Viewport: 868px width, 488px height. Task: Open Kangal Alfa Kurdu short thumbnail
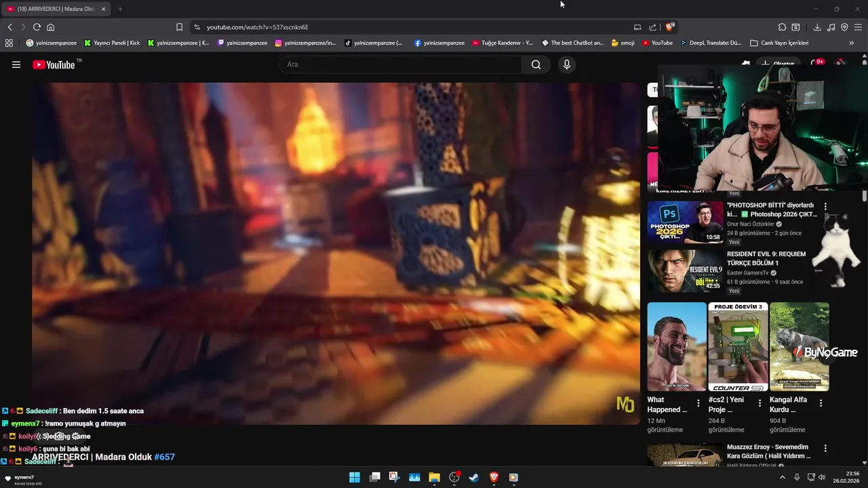pos(799,346)
